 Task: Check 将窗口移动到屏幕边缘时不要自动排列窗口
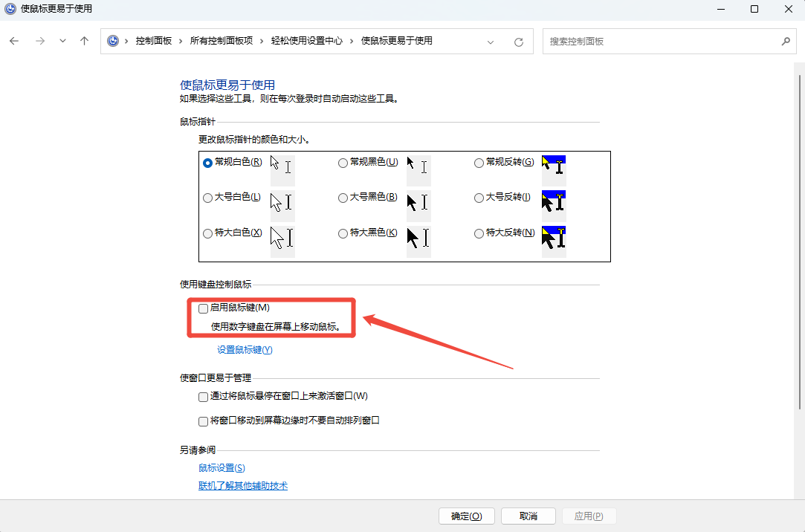click(x=204, y=421)
